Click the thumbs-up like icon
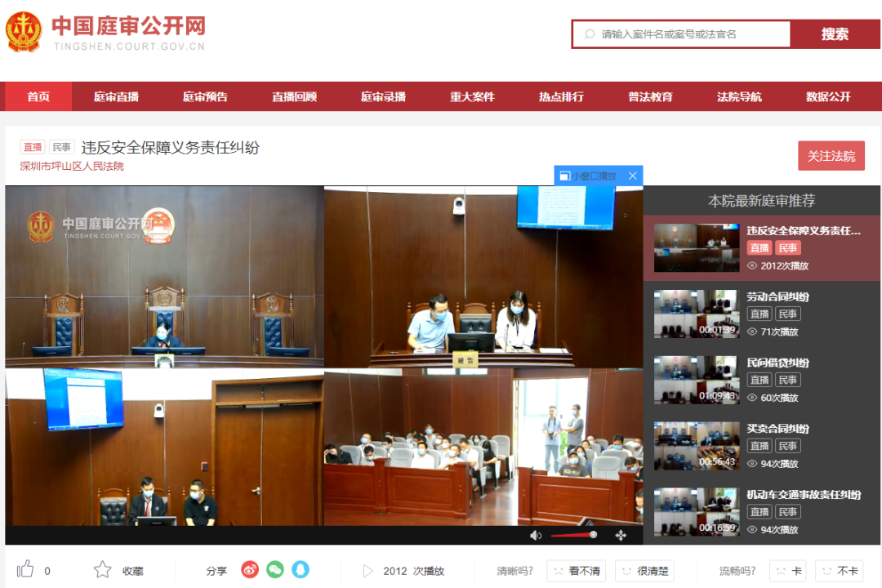 tap(25, 569)
